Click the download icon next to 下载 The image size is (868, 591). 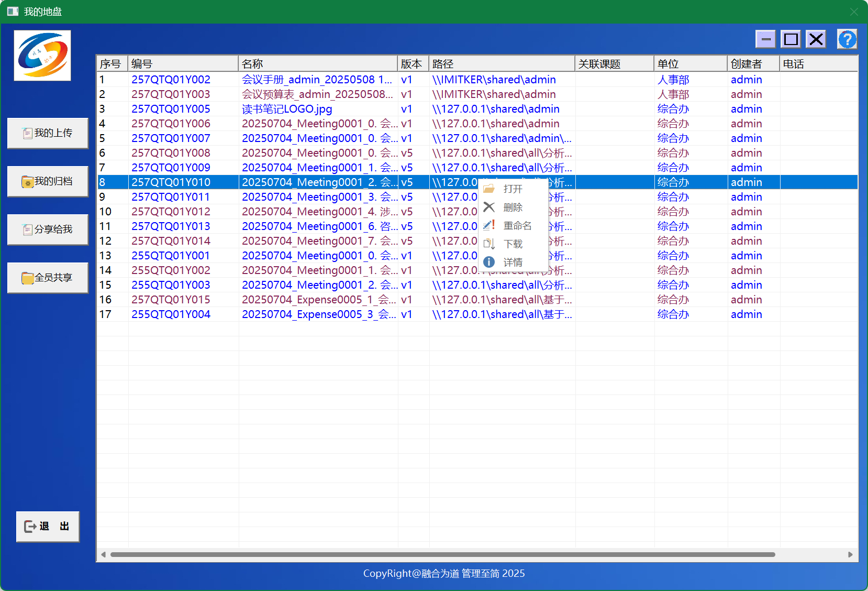pyautogui.click(x=489, y=244)
